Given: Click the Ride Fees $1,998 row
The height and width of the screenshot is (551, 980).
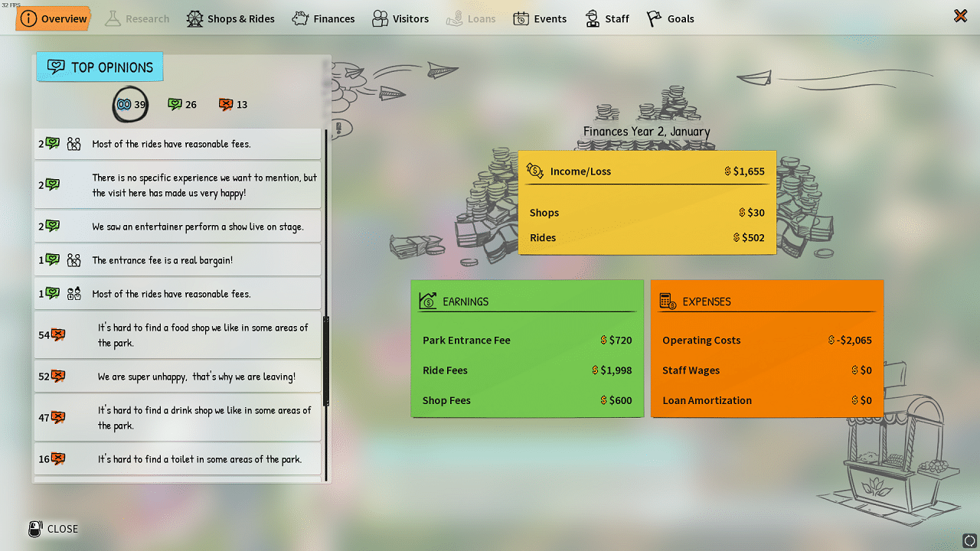Looking at the screenshot, I should [528, 370].
